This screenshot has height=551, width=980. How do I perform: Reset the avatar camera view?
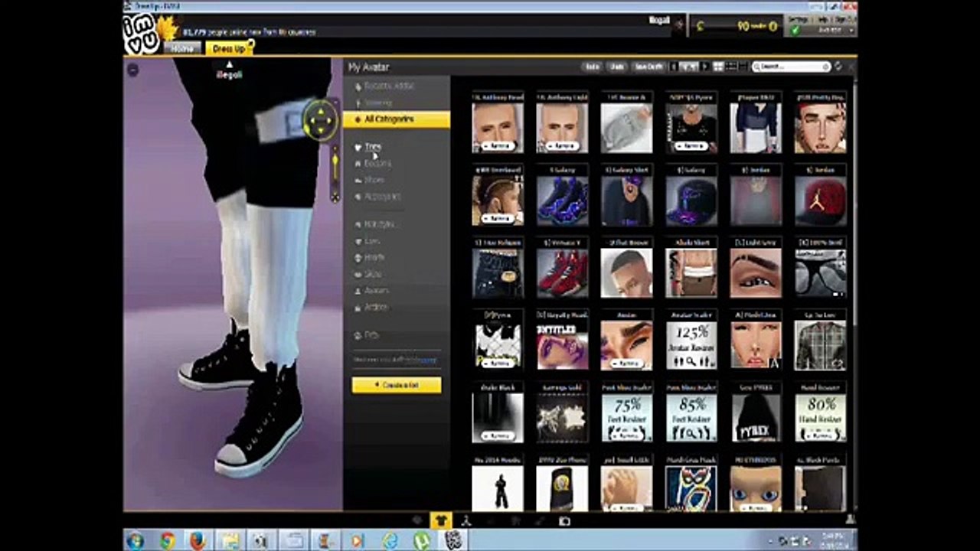pyautogui.click(x=335, y=197)
